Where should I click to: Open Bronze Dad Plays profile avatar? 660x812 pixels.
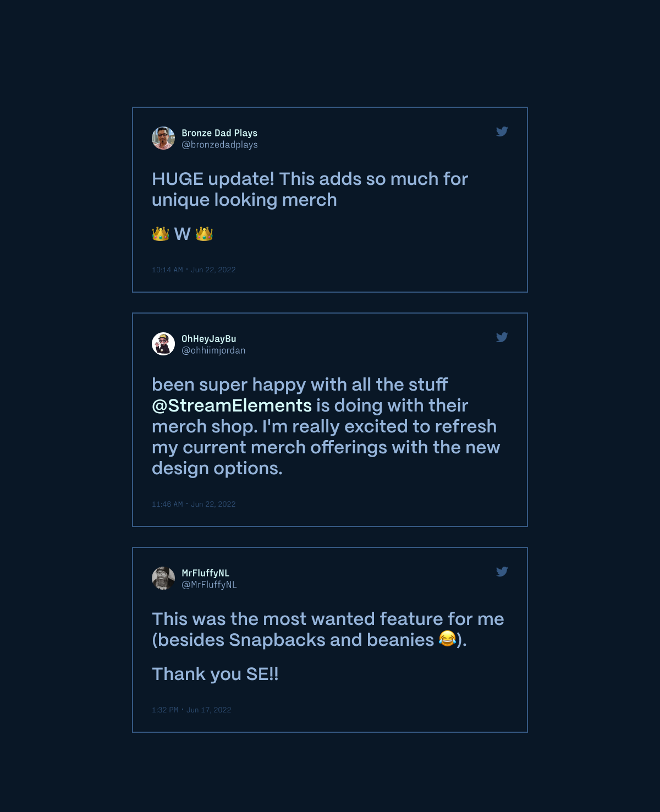(x=163, y=138)
